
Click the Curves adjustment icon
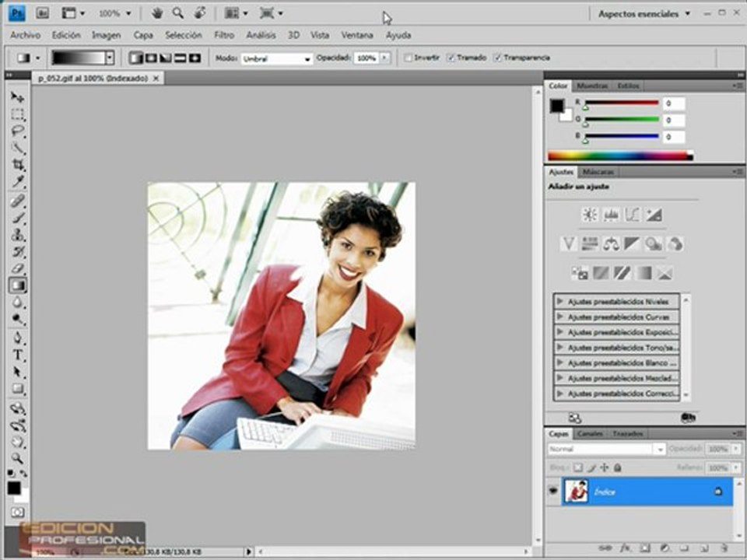coord(632,215)
